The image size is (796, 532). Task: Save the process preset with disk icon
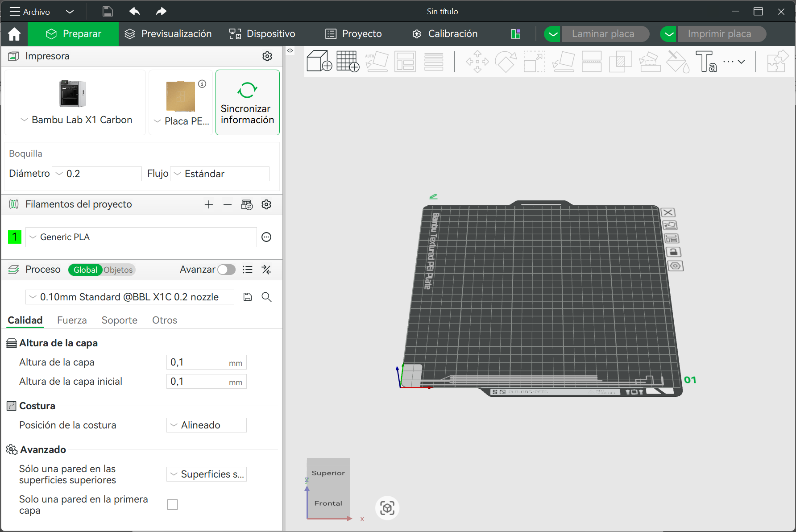pos(248,297)
